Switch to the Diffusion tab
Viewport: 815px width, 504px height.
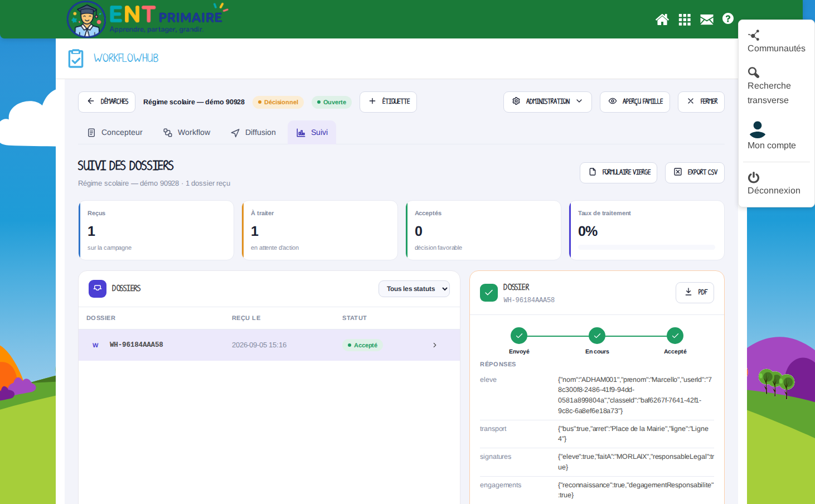(254, 133)
